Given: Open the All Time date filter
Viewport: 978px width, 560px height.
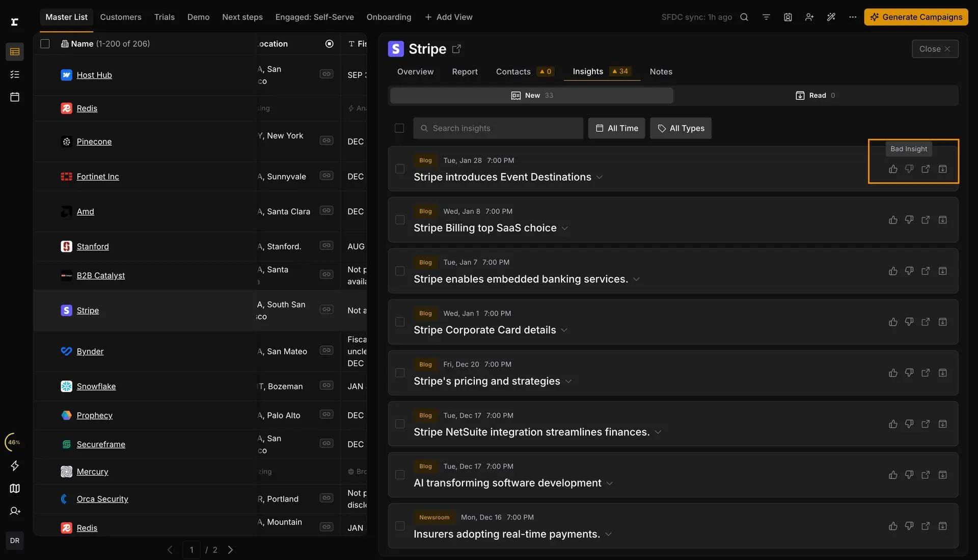Looking at the screenshot, I should coord(616,128).
